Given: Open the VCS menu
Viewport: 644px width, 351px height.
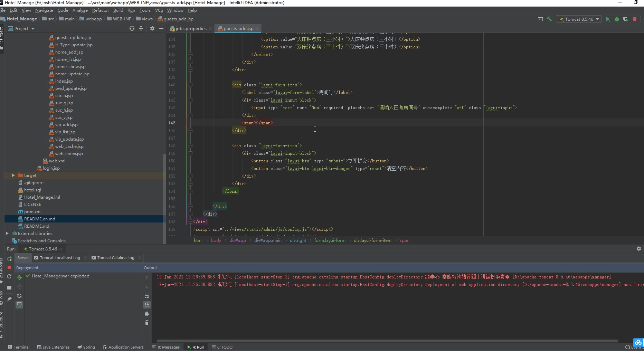Looking at the screenshot, I should [x=159, y=10].
